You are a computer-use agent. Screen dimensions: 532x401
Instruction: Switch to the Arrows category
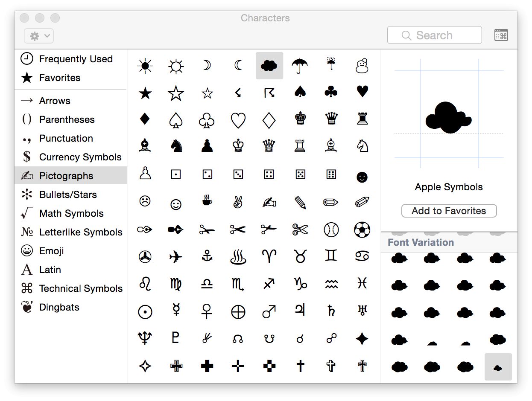[x=71, y=101]
